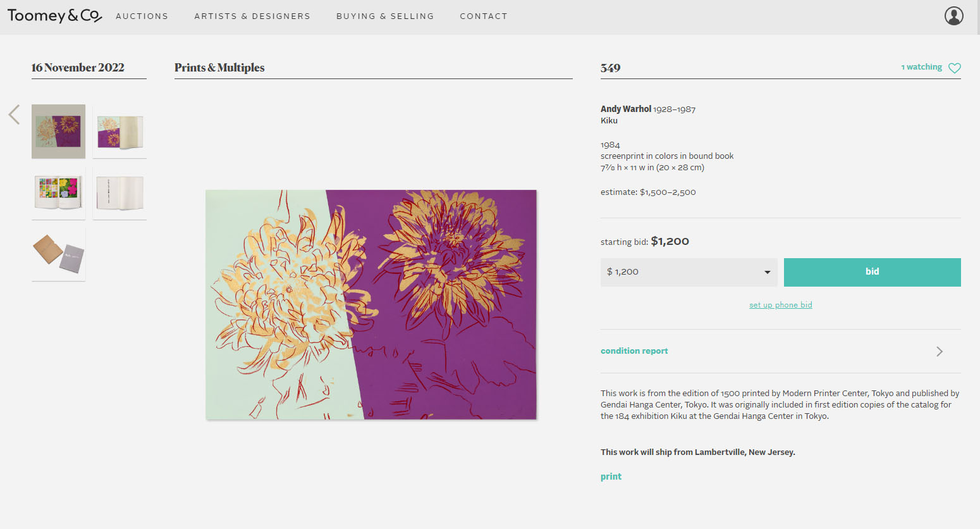Click the set up phone bid link
Viewport: 980px width, 529px height.
click(x=780, y=305)
